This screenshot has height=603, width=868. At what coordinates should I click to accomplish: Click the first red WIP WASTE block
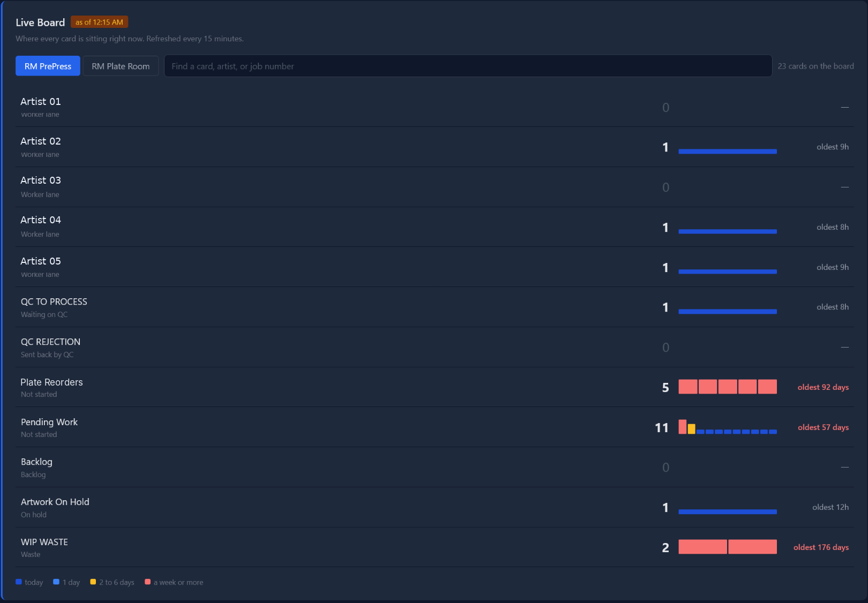(702, 547)
